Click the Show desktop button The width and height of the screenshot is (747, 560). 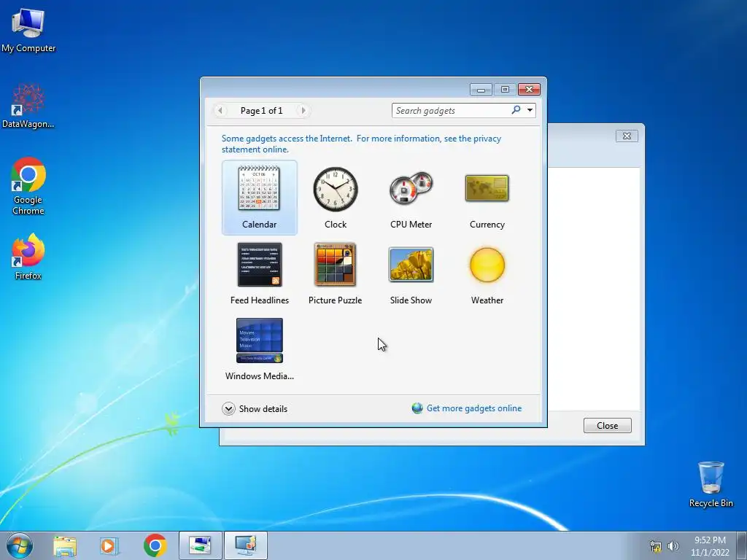(742, 545)
